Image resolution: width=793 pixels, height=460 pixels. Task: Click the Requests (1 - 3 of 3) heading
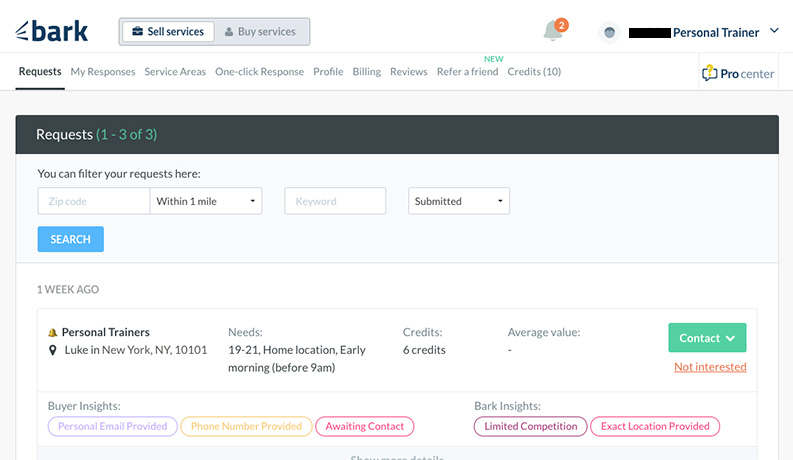coord(97,134)
